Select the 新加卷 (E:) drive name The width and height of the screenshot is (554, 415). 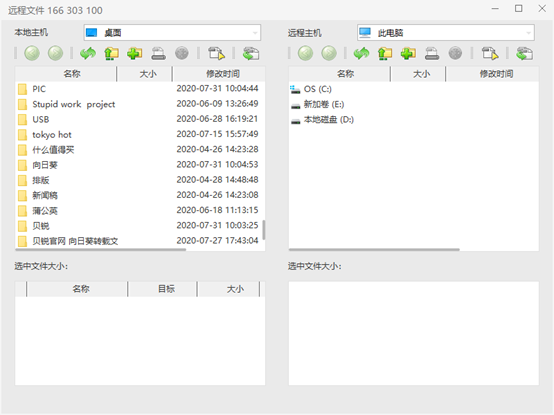coord(324,104)
